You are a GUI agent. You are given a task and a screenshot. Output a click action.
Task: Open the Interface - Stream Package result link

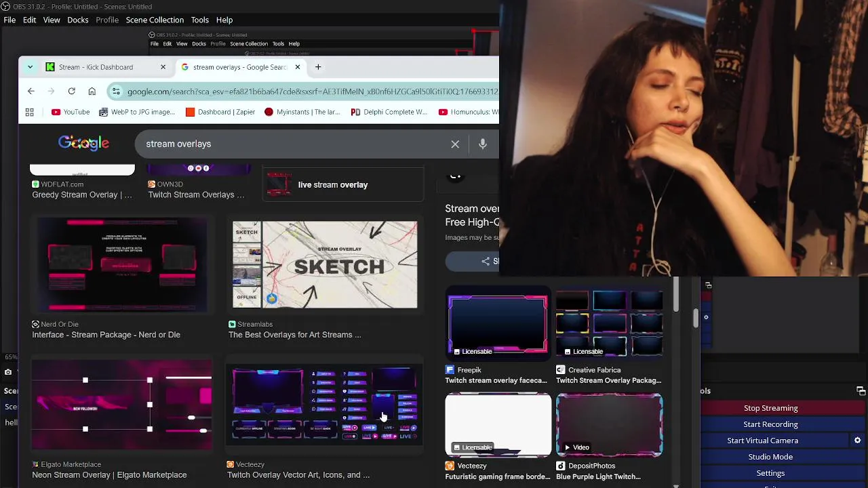pyautogui.click(x=106, y=335)
